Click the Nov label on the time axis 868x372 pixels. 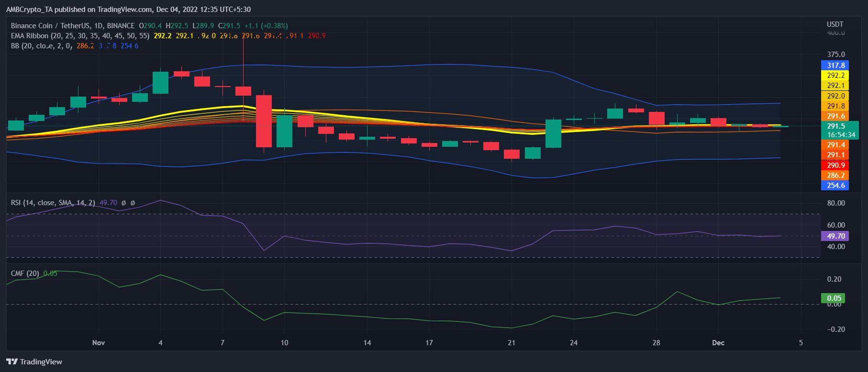tap(99, 343)
